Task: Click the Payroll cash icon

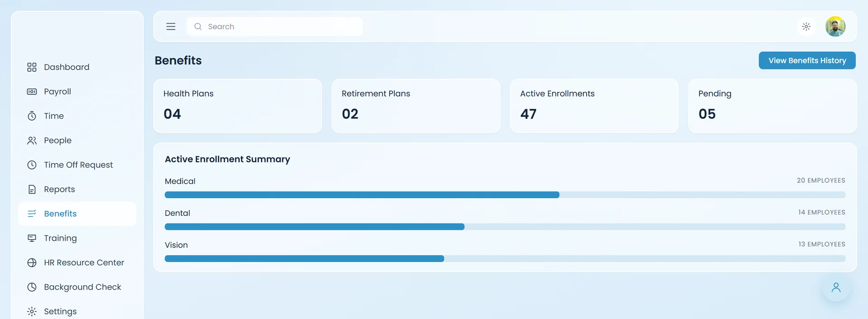Action: point(32,92)
